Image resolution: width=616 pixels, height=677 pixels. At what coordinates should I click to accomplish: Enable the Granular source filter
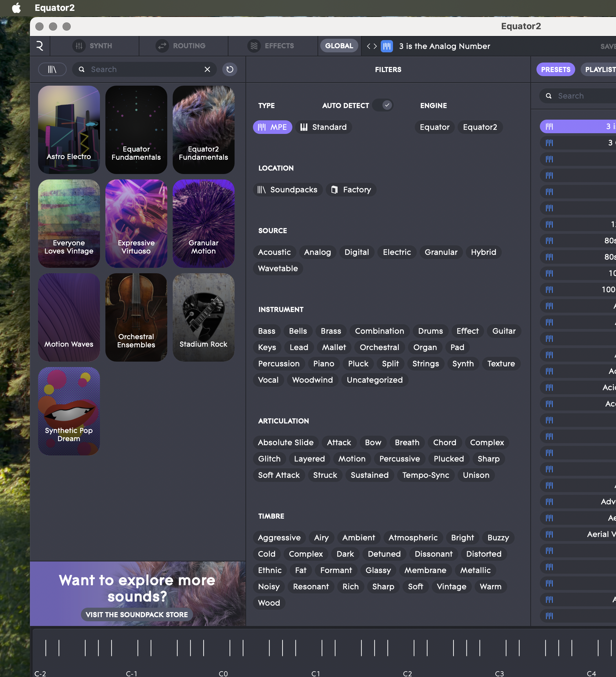[x=441, y=252]
